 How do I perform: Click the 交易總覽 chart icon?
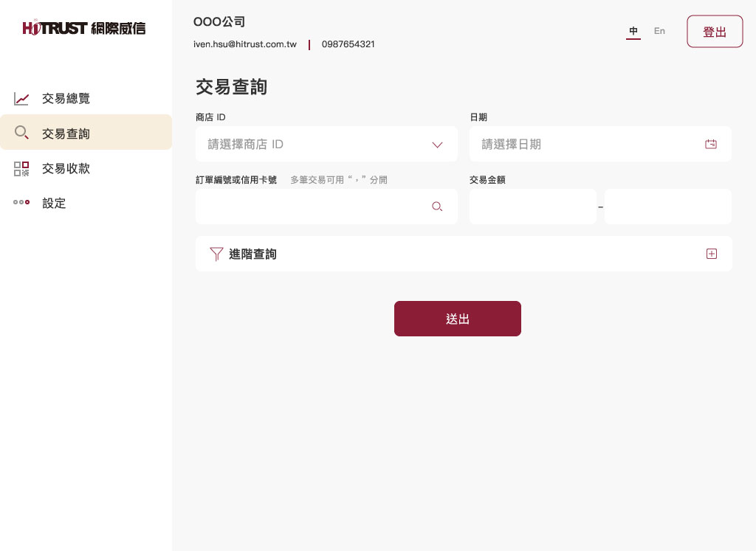(21, 99)
